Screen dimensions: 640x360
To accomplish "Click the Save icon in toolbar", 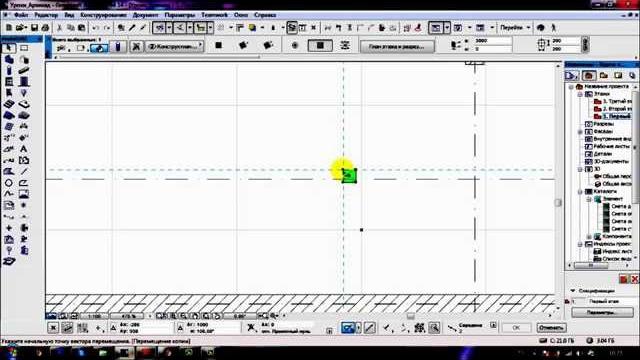I will (34, 27).
